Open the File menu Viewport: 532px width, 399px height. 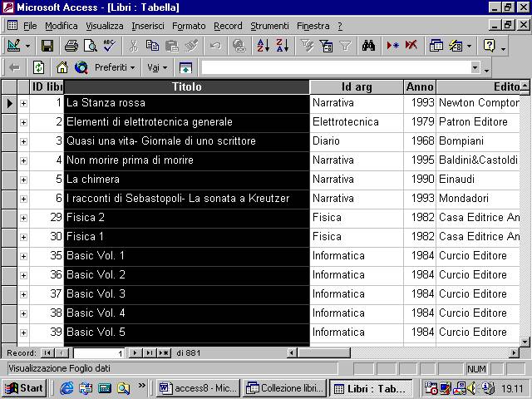click(30, 26)
